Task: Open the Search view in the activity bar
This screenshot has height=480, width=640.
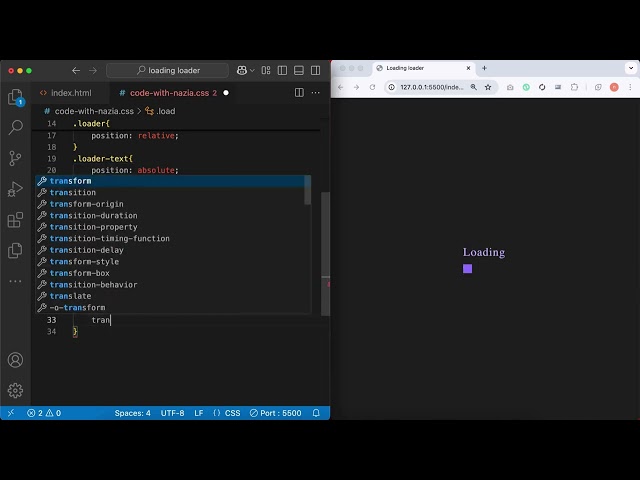Action: 16,127
